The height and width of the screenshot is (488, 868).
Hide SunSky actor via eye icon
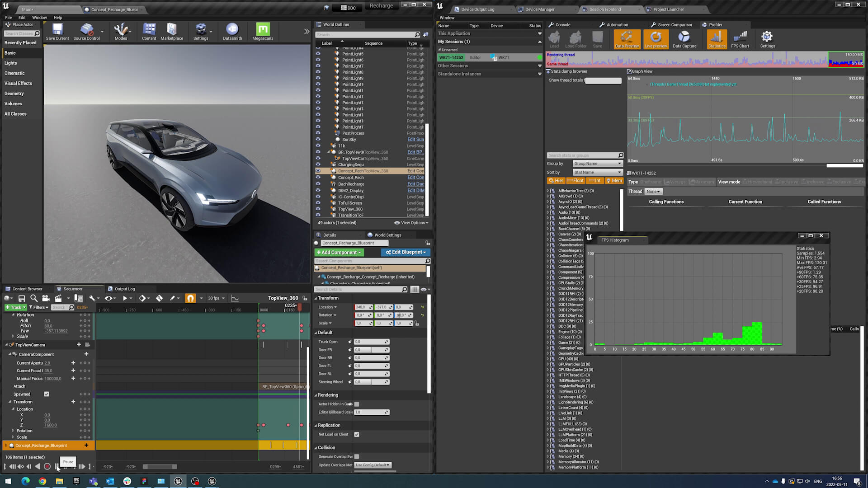click(x=318, y=140)
